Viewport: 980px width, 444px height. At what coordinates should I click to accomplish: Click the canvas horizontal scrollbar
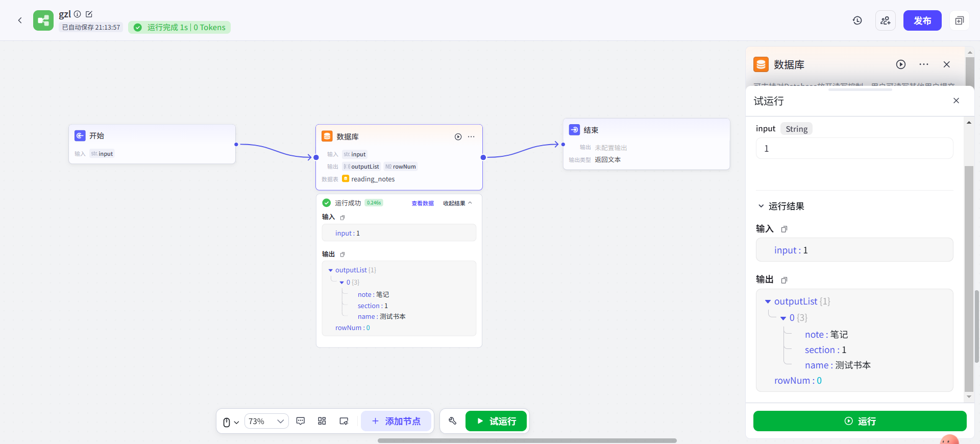pyautogui.click(x=527, y=440)
